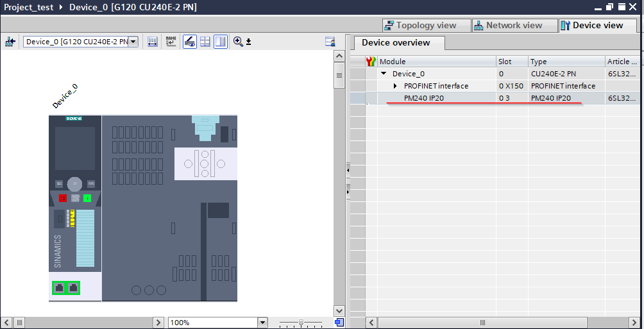The height and width of the screenshot is (329, 644).
Task: Open the Device_0 device selector dropdown
Action: pyautogui.click(x=133, y=42)
